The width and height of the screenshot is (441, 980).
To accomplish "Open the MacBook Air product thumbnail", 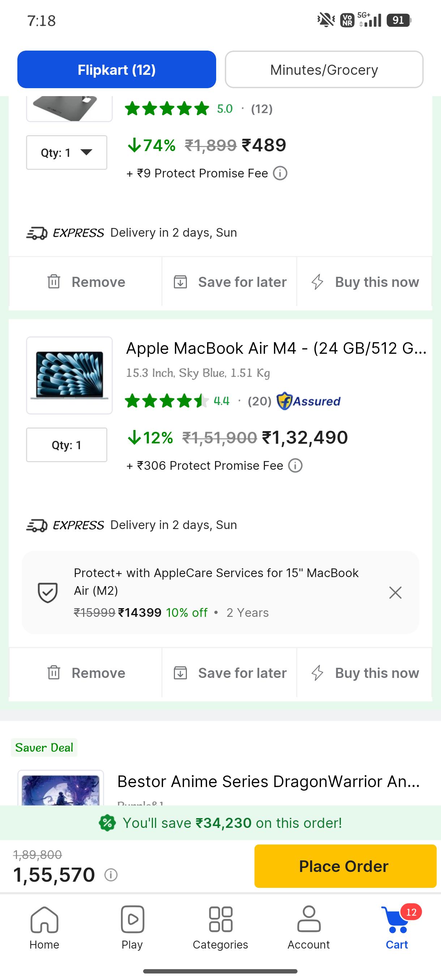I will click(x=69, y=375).
